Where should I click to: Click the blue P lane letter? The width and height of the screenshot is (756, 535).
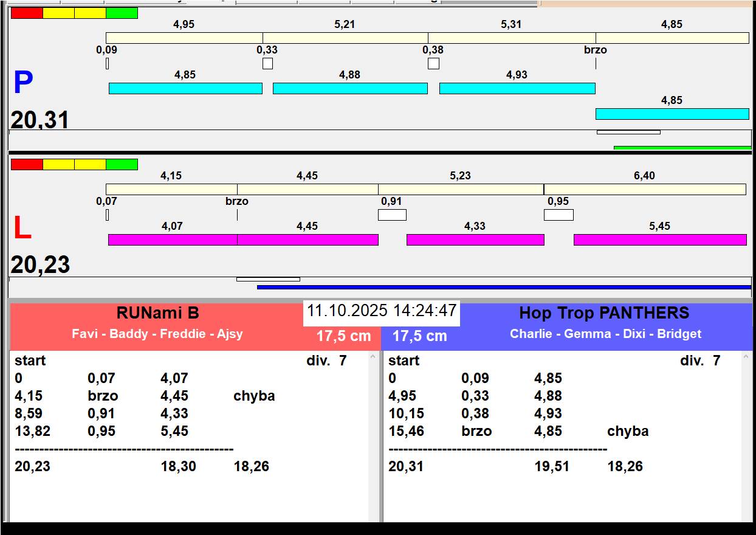(x=23, y=83)
